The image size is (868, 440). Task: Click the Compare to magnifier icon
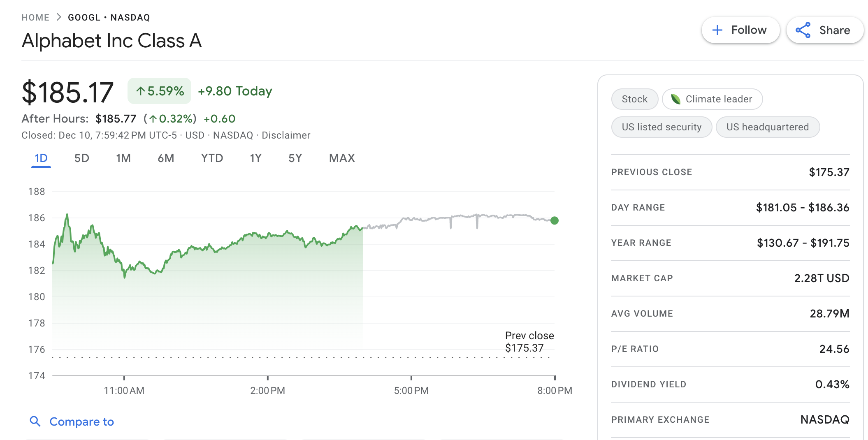pos(35,421)
